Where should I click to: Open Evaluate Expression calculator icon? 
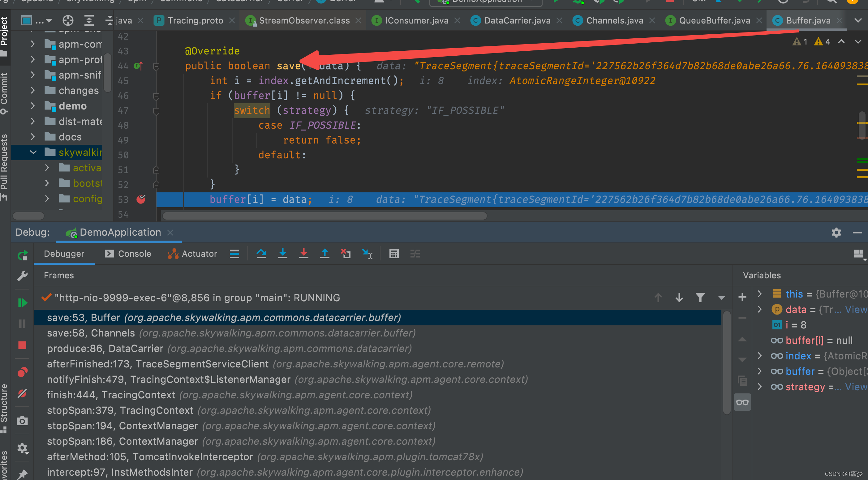(394, 254)
